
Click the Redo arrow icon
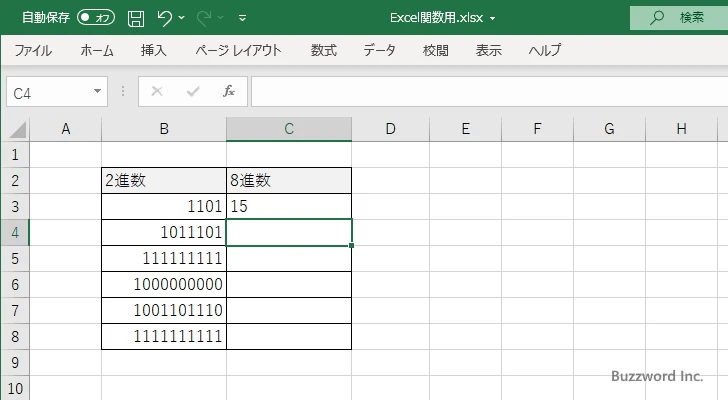[204, 18]
